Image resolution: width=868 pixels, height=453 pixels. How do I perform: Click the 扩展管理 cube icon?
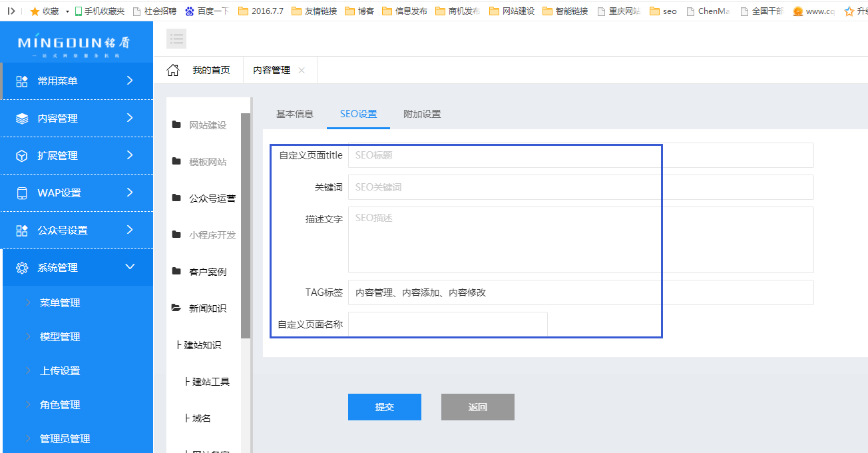pos(22,156)
